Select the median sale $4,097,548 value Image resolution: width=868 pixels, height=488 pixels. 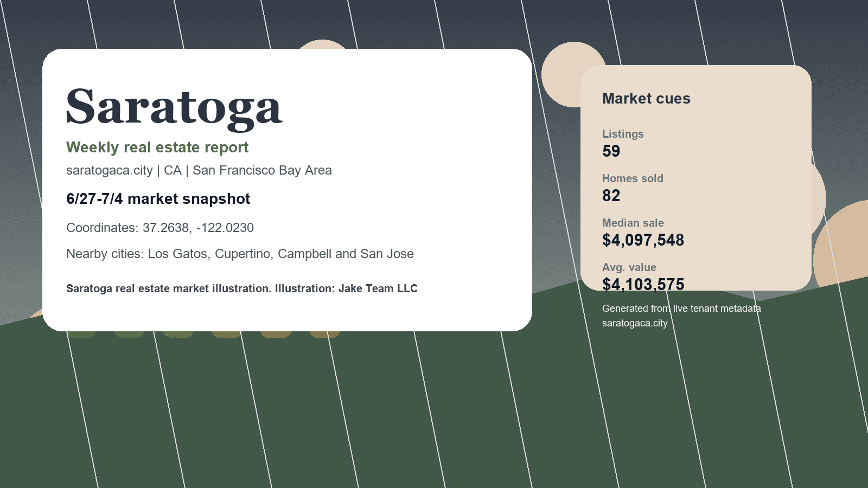tap(643, 240)
